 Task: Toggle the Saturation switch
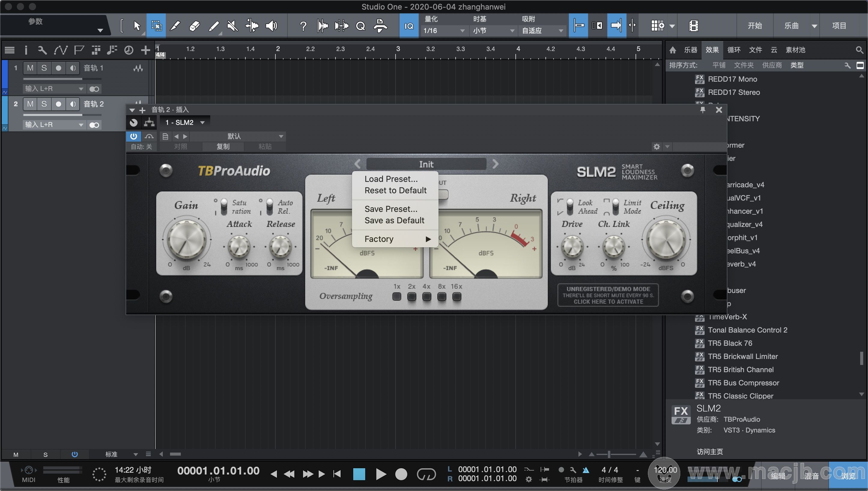[224, 207]
